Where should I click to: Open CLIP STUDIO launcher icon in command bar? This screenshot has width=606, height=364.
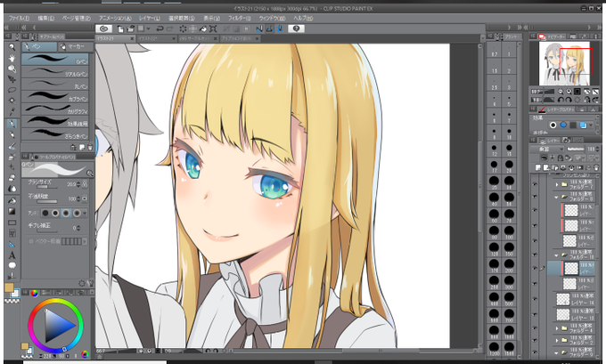pyautogui.click(x=103, y=28)
